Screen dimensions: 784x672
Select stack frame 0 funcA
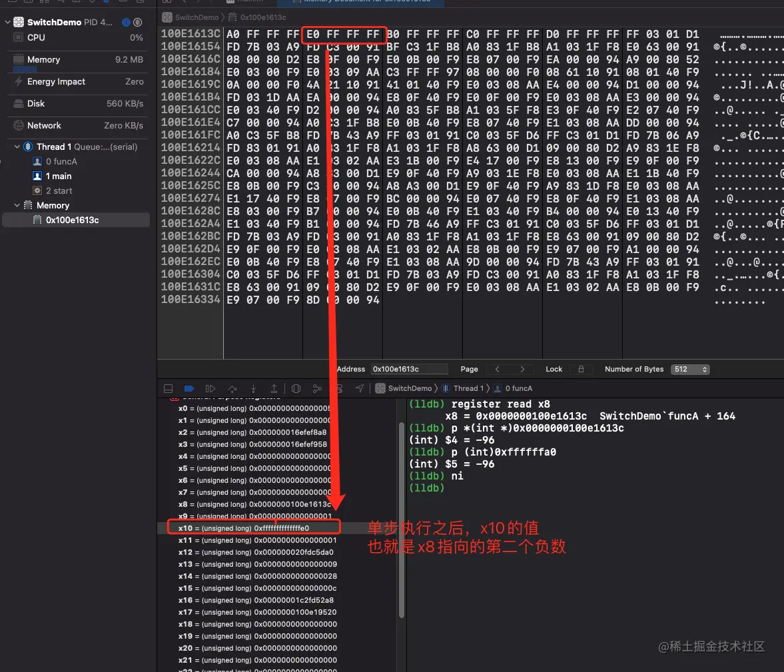[78, 161]
